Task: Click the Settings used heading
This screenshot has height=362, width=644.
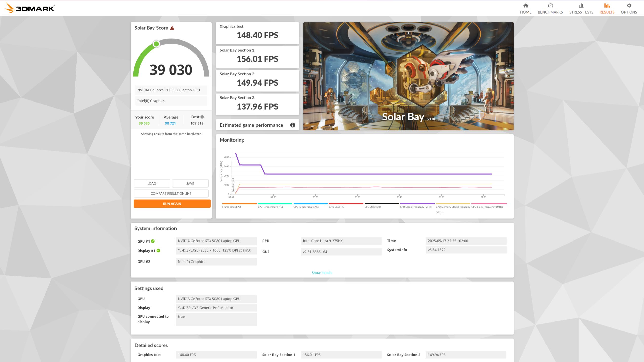Action: click(149, 288)
